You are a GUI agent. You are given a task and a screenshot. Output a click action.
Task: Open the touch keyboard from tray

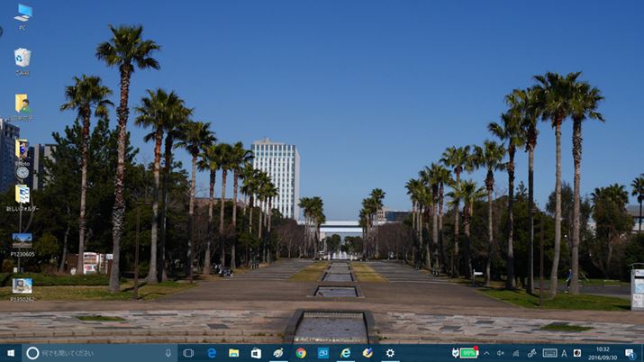coord(549,353)
